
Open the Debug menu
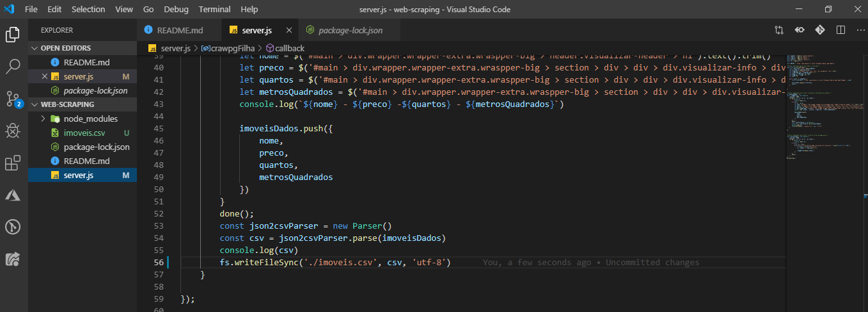176,10
